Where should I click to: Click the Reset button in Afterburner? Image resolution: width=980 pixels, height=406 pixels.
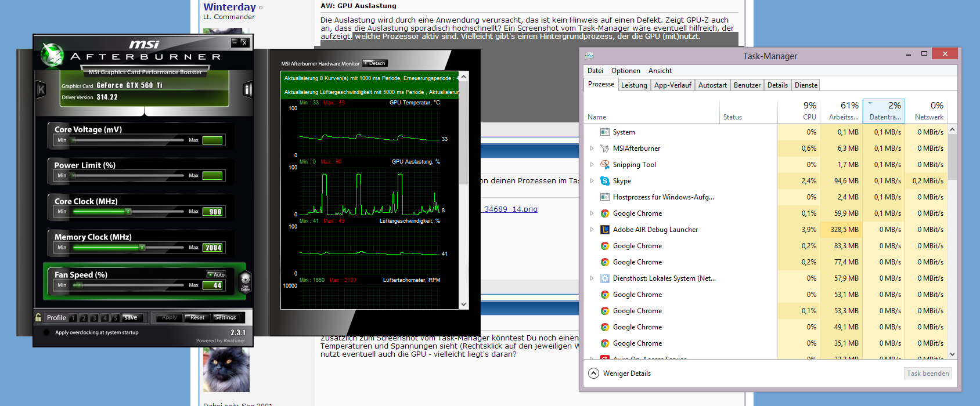(x=197, y=318)
